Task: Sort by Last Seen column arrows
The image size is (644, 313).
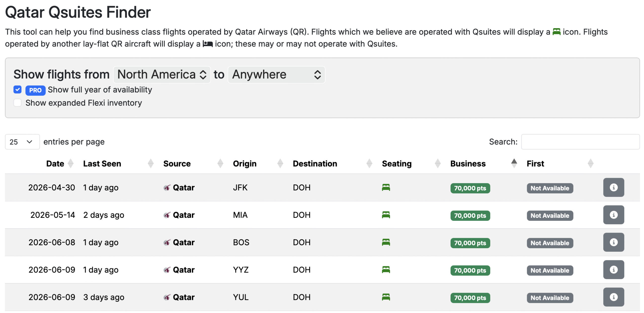Action: tap(150, 164)
